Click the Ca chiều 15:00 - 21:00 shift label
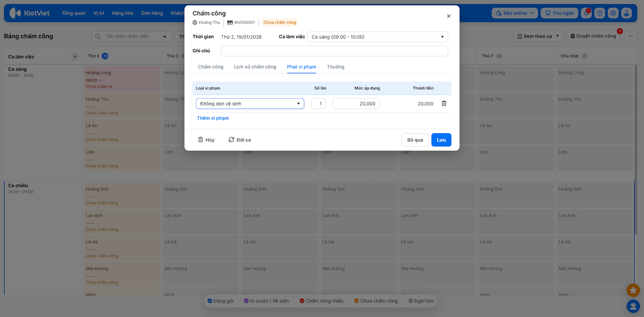This screenshot has width=644, height=317. click(x=21, y=188)
